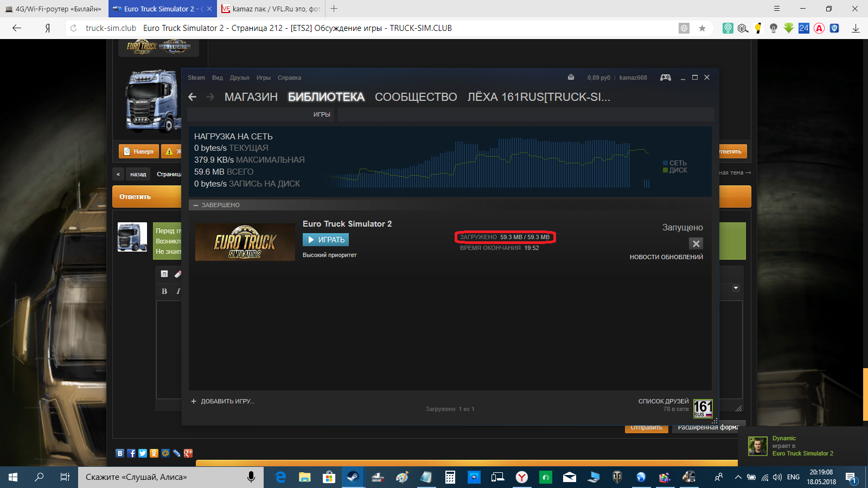The height and width of the screenshot is (488, 868).
Task: Share via Twitter icon
Action: 143,453
